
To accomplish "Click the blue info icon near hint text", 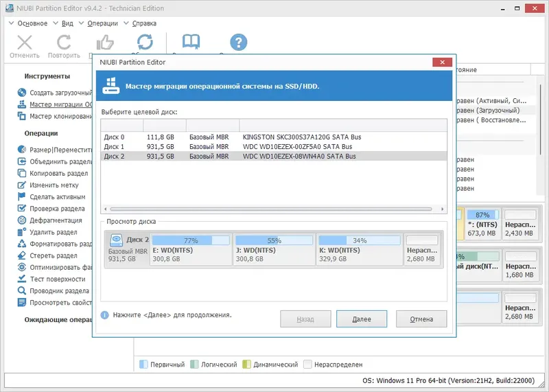I will tap(105, 315).
